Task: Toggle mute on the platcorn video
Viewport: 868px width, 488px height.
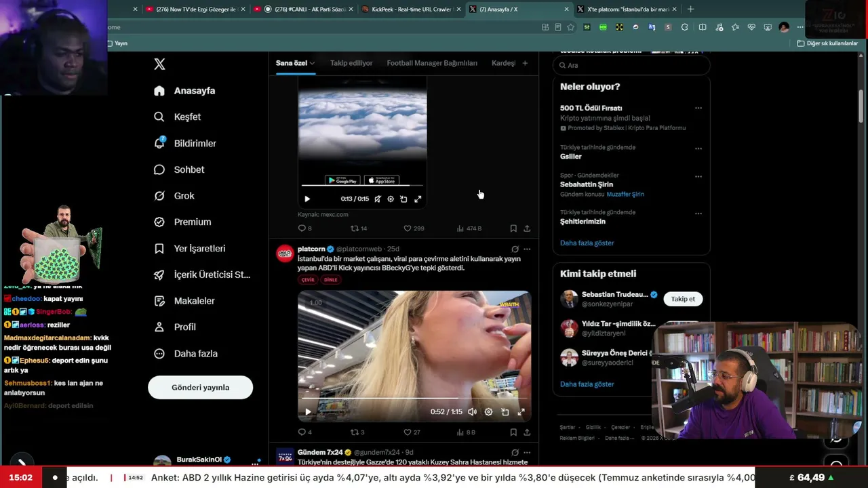Action: (x=472, y=411)
